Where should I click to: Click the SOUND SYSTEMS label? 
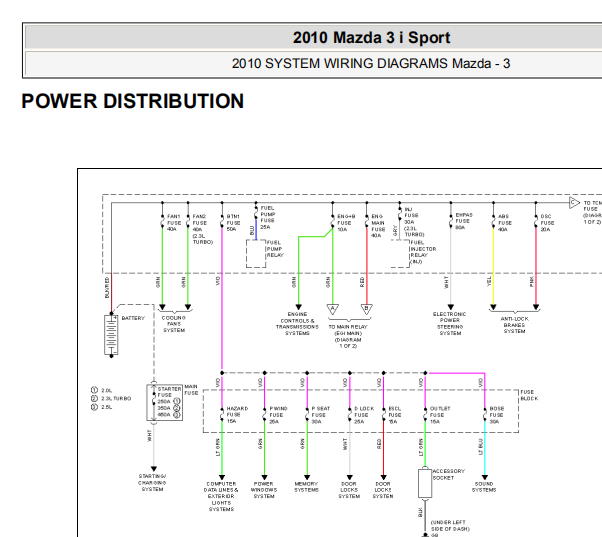pyautogui.click(x=484, y=487)
